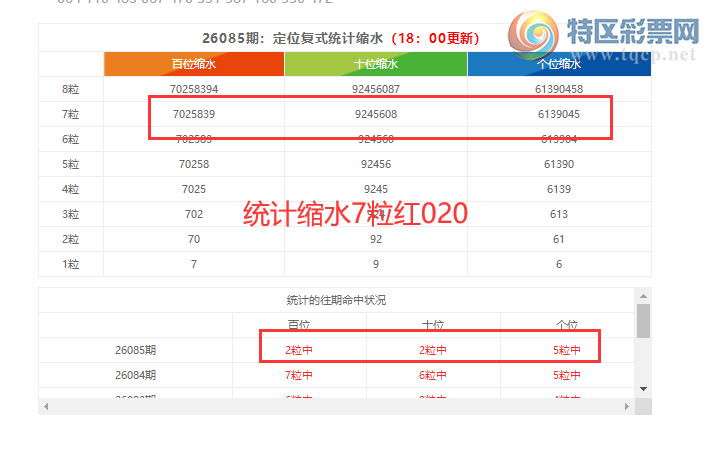Click the left arrow of the horizontal scrollbar
This screenshot has height=458, width=709.
click(46, 406)
